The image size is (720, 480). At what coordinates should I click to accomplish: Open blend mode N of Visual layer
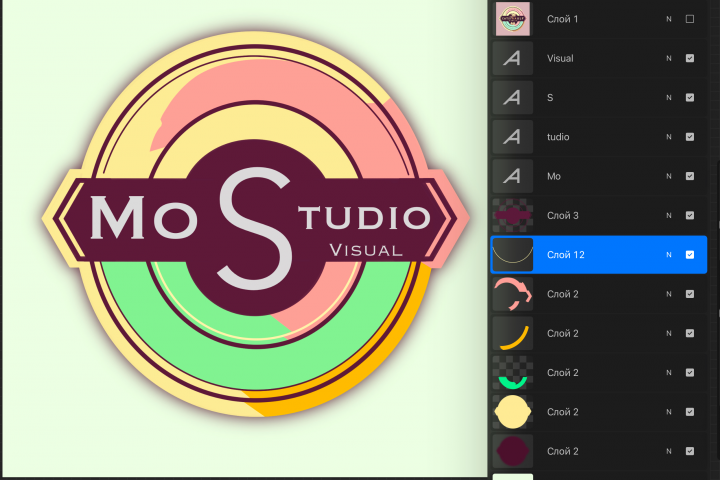point(669,58)
